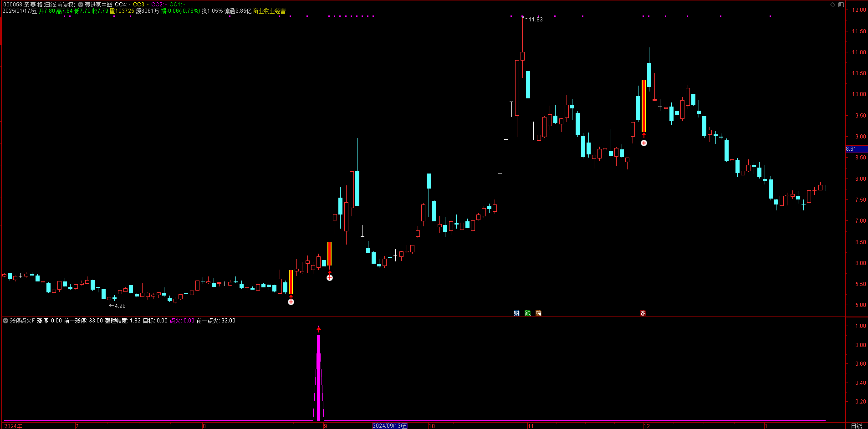Click the 11.83 high price label
The image size is (868, 429).
[x=536, y=20]
